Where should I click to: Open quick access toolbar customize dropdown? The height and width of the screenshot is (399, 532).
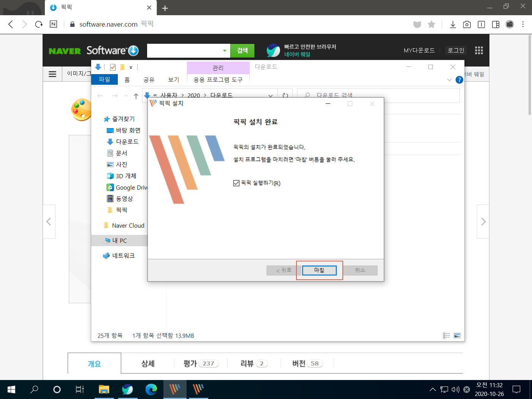131,68
